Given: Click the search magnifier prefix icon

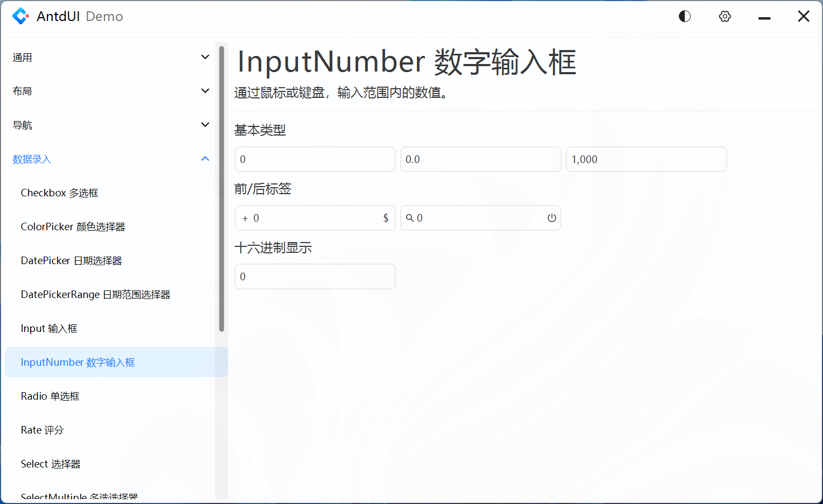Looking at the screenshot, I should pyautogui.click(x=410, y=218).
